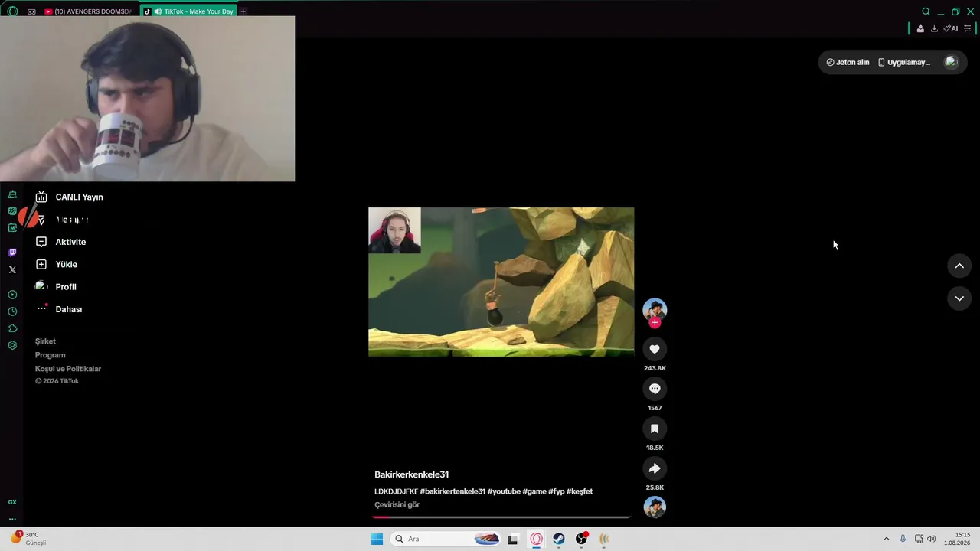Click Çevirisini gör to translate caption
This screenshot has height=551, width=980.
(x=397, y=505)
